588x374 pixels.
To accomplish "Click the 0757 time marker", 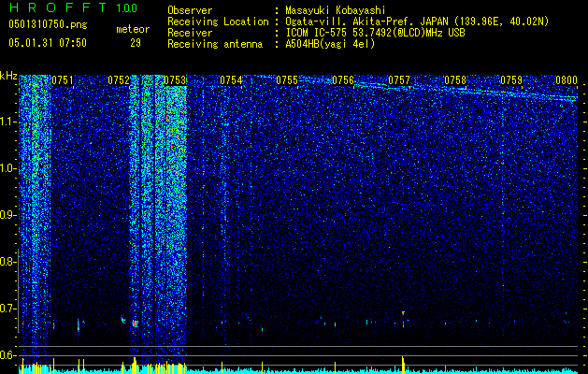I will pyautogui.click(x=399, y=80).
